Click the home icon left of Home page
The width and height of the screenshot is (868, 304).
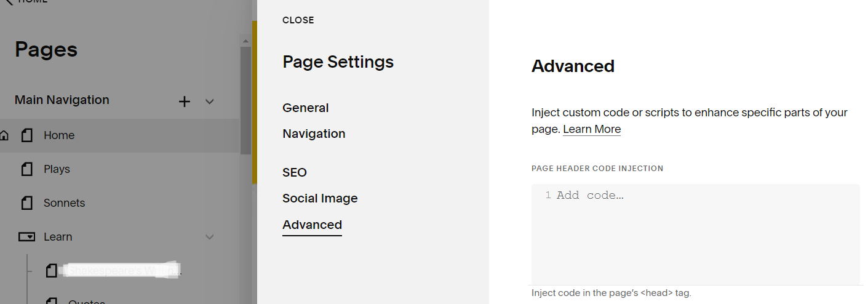(4, 135)
